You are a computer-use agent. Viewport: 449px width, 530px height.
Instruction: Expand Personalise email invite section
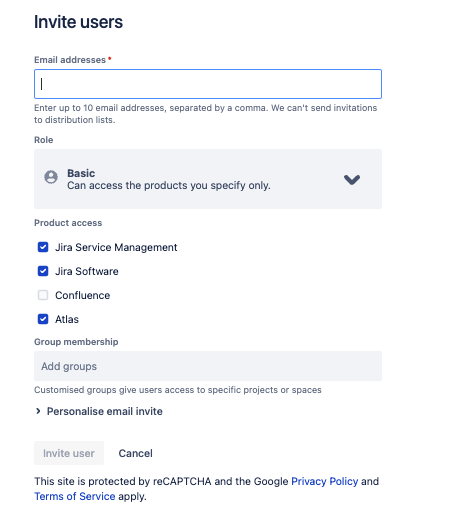[x=104, y=411]
